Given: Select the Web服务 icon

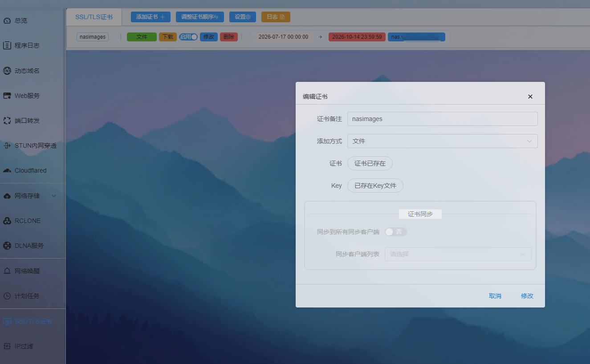Looking at the screenshot, I should click(7, 96).
